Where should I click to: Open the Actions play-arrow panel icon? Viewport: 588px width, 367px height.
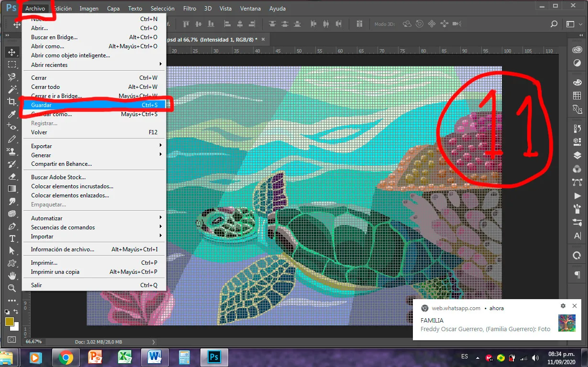577,196
